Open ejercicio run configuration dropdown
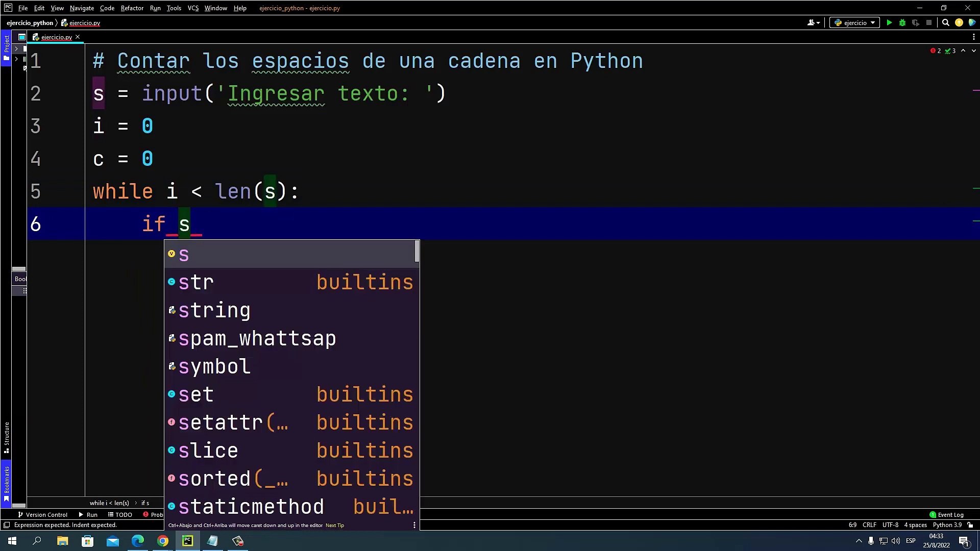 click(855, 22)
